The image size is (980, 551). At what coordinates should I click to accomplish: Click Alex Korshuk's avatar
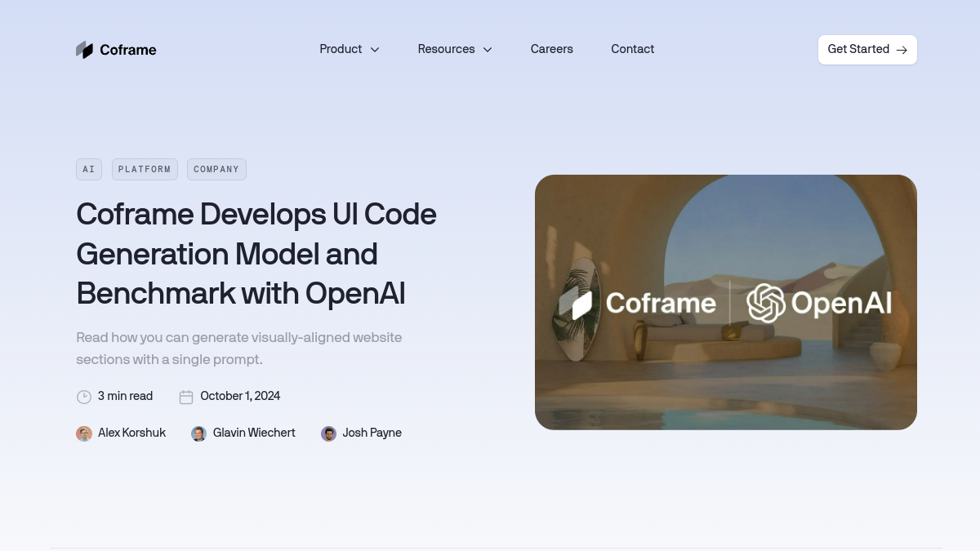click(84, 433)
